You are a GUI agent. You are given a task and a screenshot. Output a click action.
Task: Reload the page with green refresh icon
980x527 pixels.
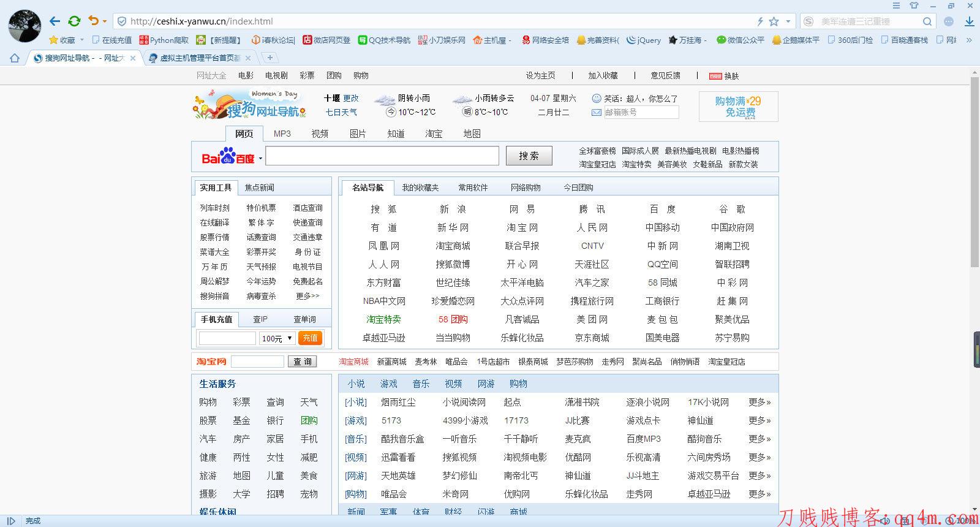point(74,21)
